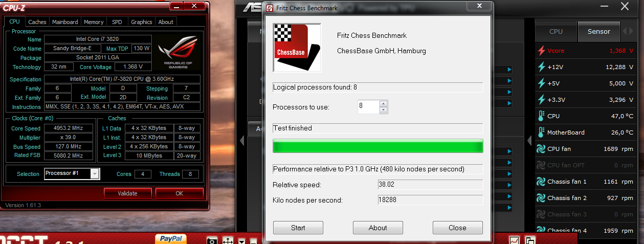Click the Bus Speed value 127.0 MHz
The image size is (644, 244).
pyautogui.click(x=69, y=146)
